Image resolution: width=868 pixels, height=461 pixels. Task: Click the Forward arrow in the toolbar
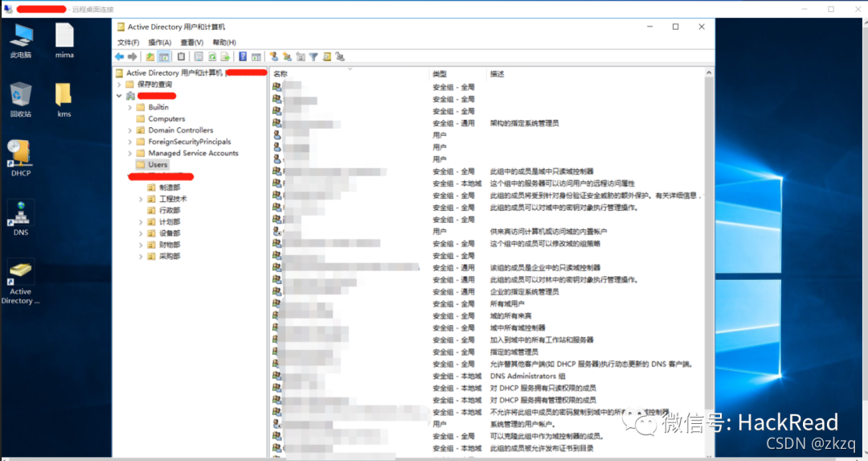pyautogui.click(x=133, y=56)
